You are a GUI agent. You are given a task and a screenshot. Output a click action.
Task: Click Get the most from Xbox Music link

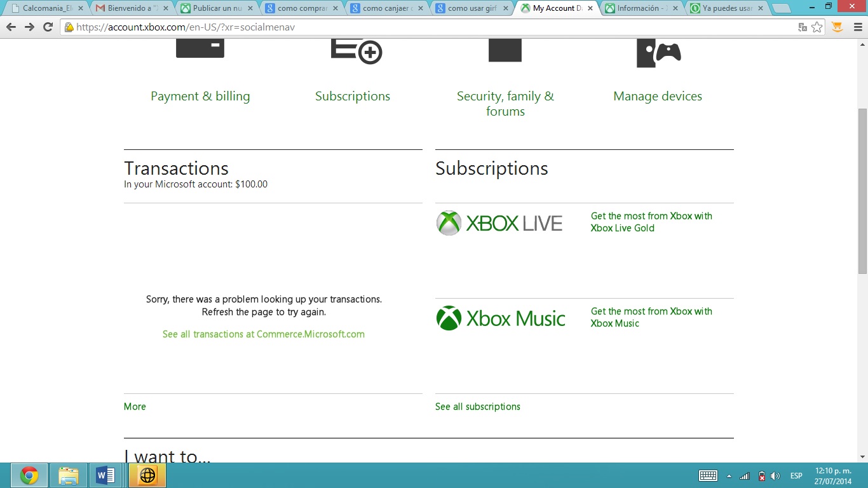coord(651,317)
